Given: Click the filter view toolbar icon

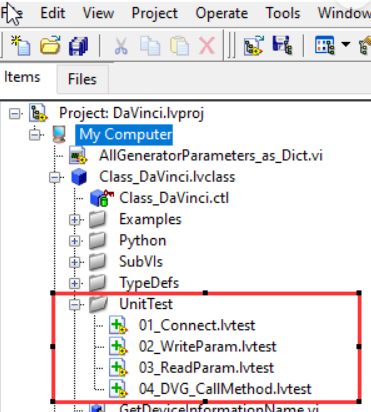Looking at the screenshot, I should tap(324, 45).
